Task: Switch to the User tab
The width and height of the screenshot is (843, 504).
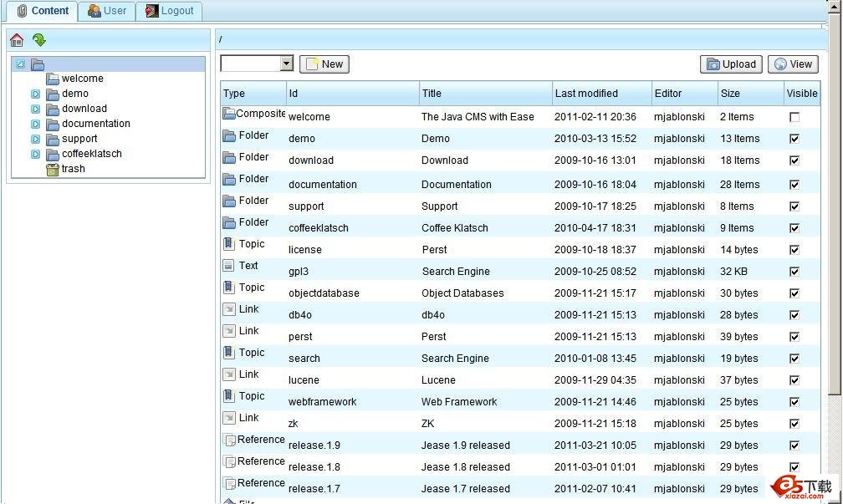Action: coord(107,11)
